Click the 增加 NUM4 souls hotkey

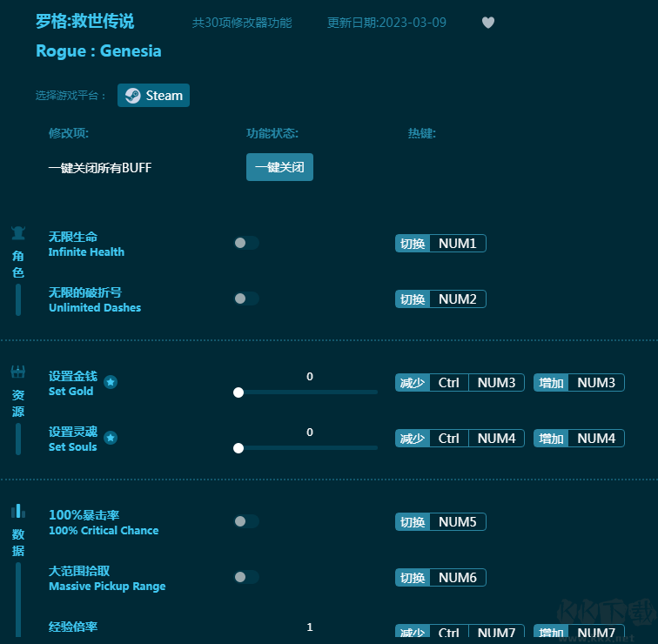coord(579,439)
